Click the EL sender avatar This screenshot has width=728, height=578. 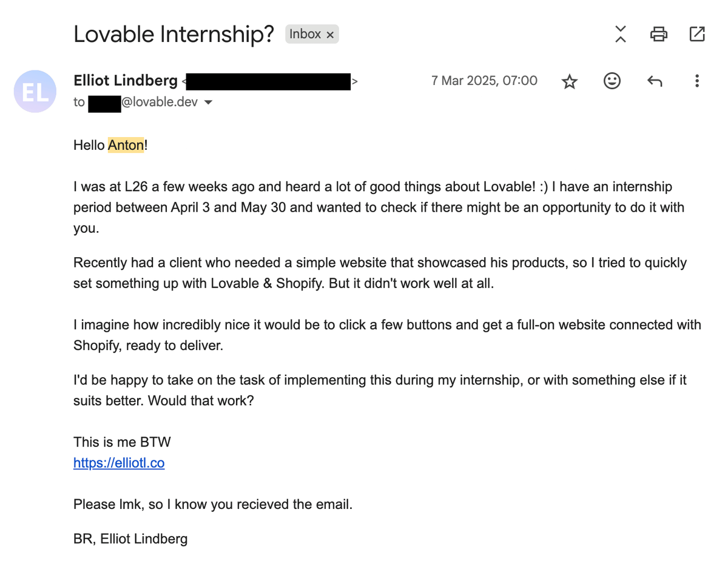[35, 92]
